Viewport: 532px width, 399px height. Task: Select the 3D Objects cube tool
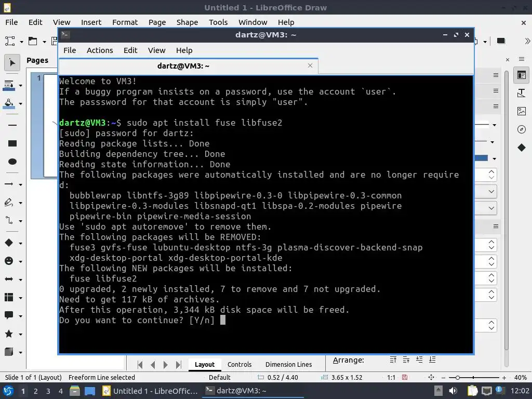[9, 352]
